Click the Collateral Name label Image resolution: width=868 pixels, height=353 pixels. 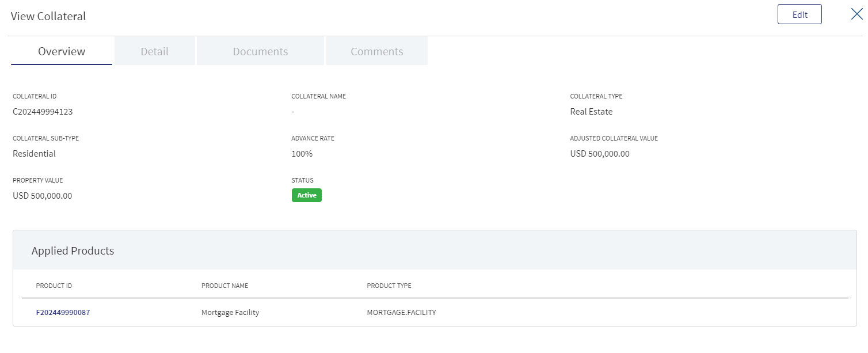319,96
